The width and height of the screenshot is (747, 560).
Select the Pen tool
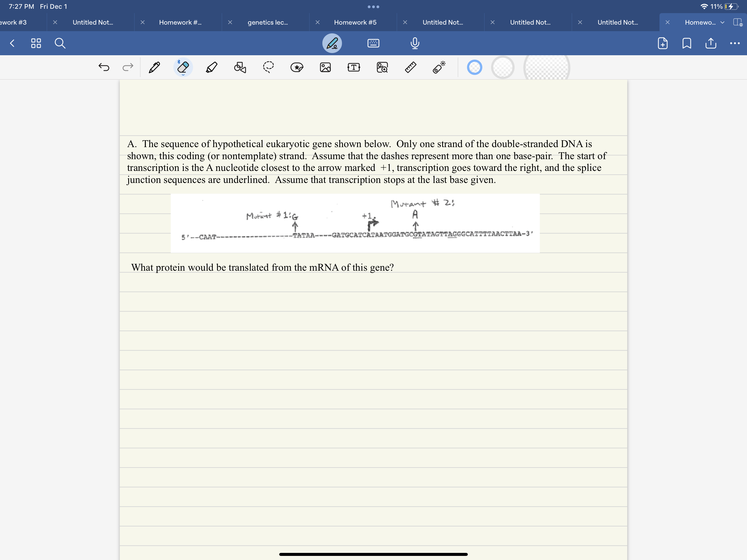pos(154,68)
